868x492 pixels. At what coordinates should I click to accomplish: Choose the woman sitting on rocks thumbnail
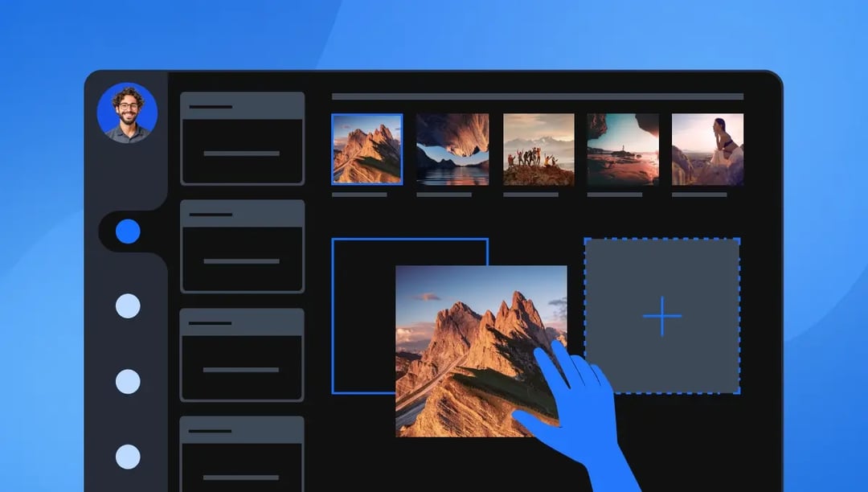(x=707, y=150)
